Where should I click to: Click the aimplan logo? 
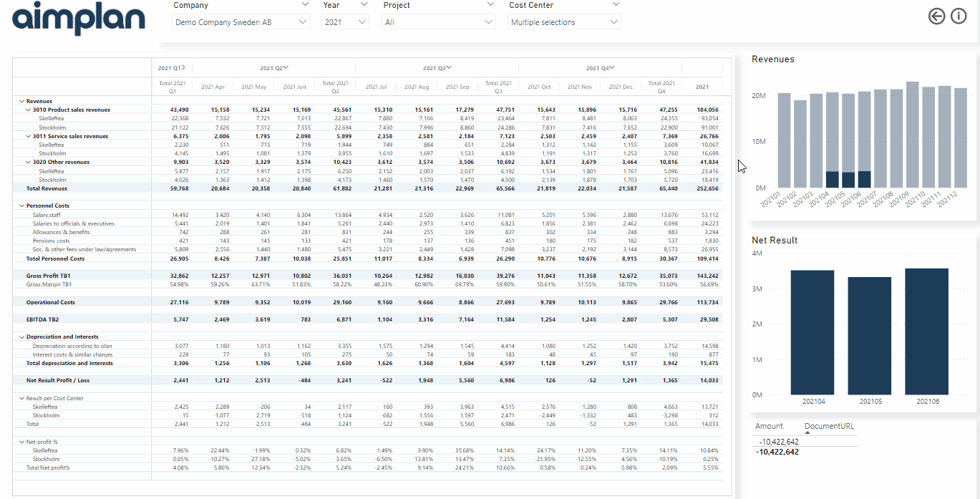click(x=79, y=18)
